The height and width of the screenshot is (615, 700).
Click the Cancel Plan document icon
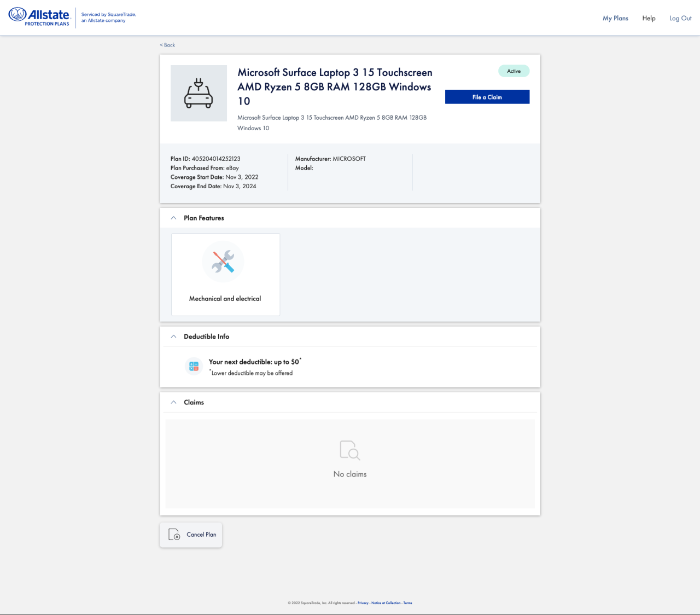(174, 535)
